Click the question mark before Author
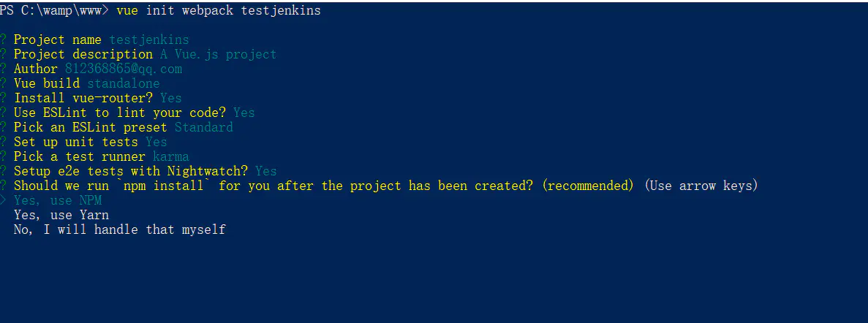Viewport: 868px width, 323px height. tap(3, 69)
